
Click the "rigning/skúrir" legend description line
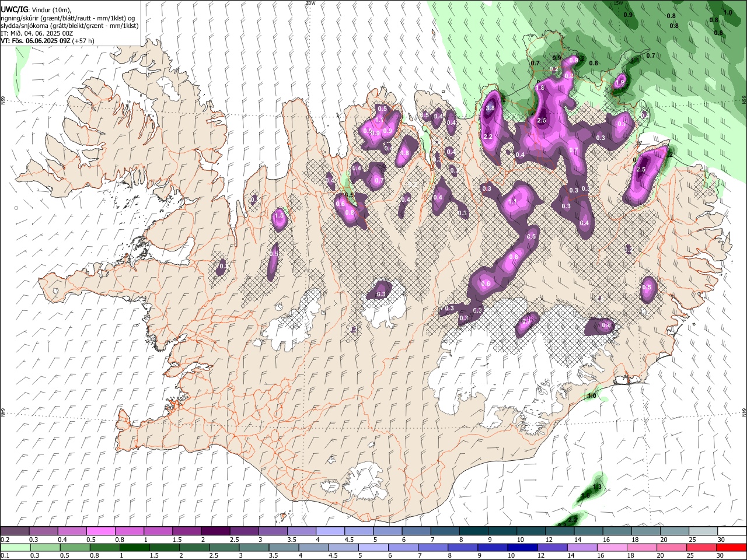click(x=68, y=18)
